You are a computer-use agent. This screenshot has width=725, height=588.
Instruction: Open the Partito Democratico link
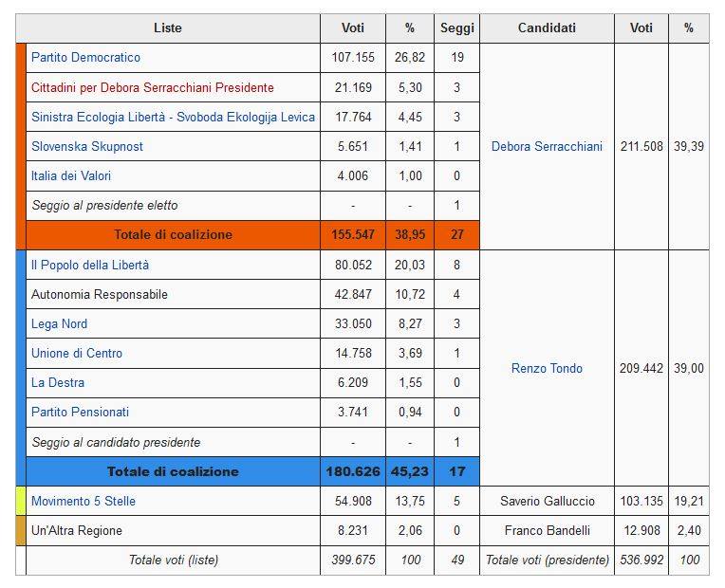(x=85, y=57)
